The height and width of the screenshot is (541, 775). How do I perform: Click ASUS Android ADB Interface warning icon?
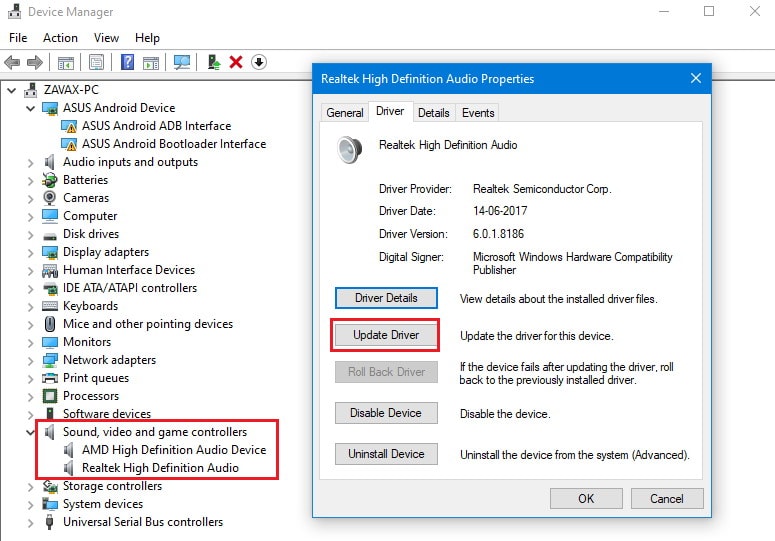[69, 126]
